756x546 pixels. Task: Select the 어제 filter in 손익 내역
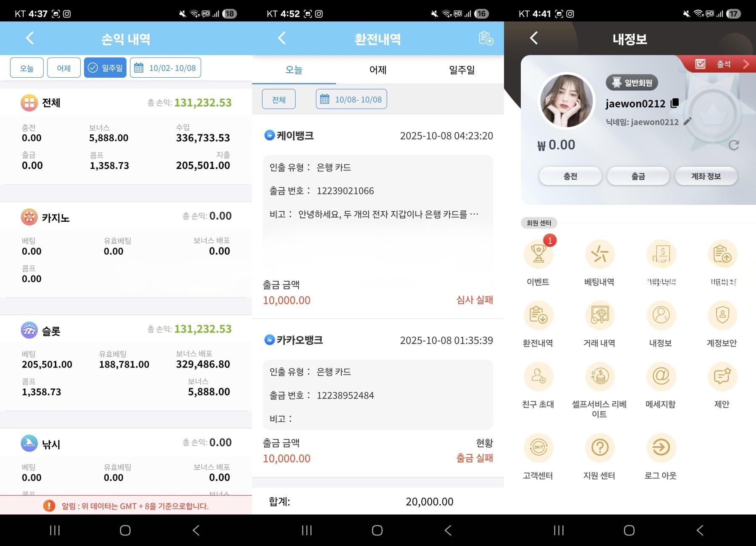64,68
